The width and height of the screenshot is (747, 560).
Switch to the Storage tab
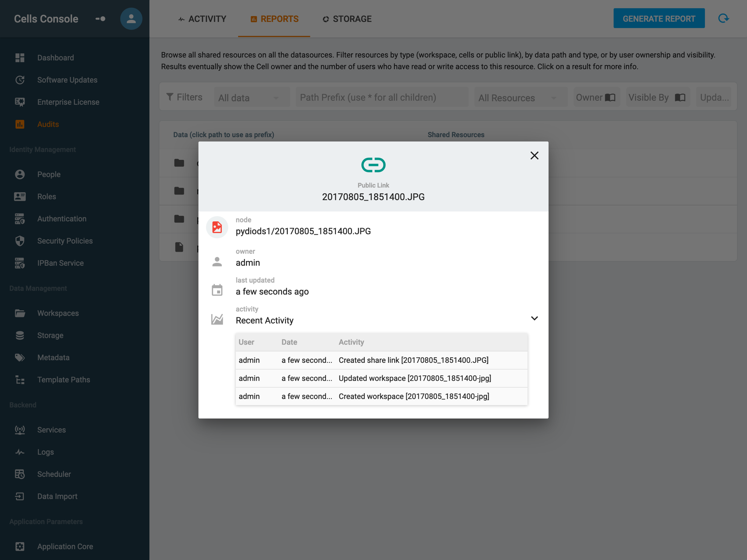click(347, 19)
